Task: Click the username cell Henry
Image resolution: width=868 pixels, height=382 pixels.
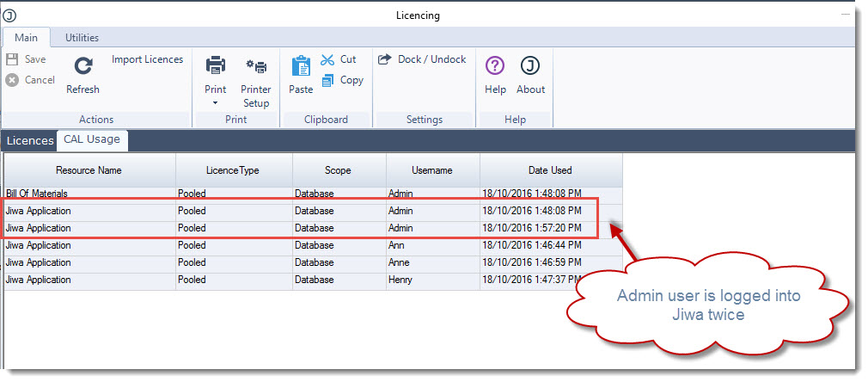Action: click(433, 280)
